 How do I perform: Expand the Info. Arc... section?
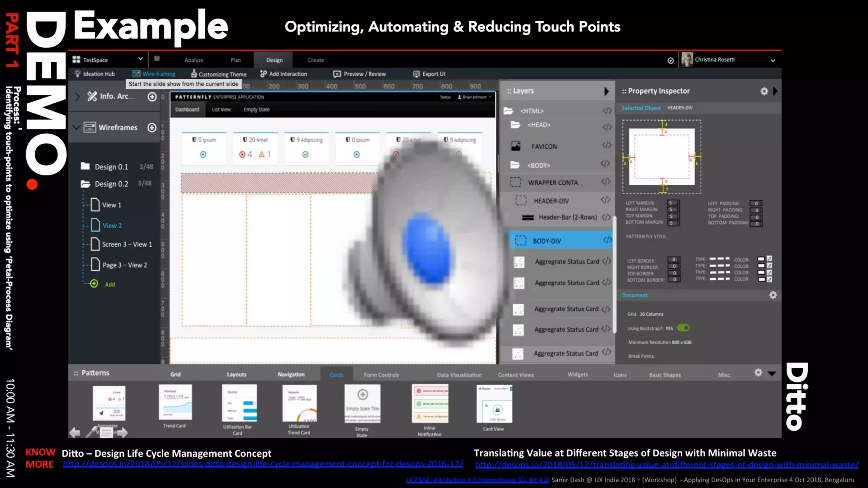[78, 97]
